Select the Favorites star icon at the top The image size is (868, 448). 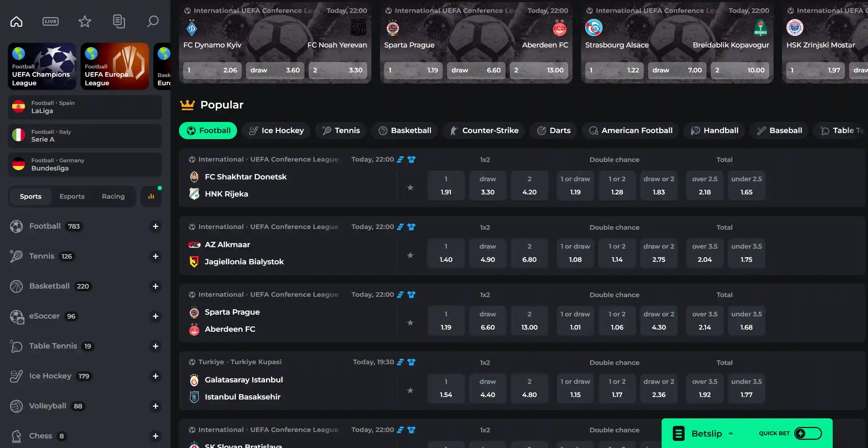coord(84,21)
